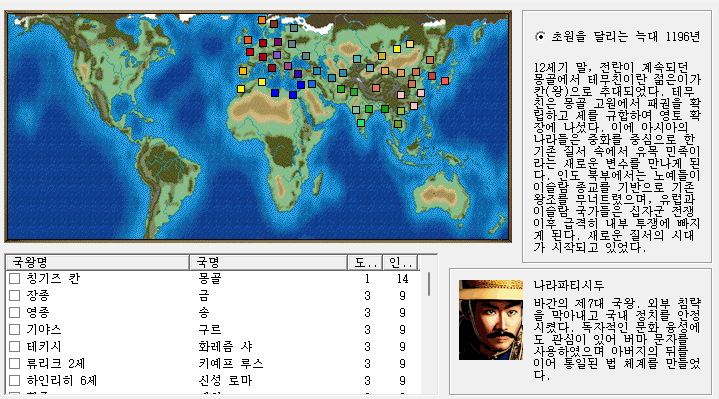Select the country name 금
The image size is (719, 399).
[204, 295]
